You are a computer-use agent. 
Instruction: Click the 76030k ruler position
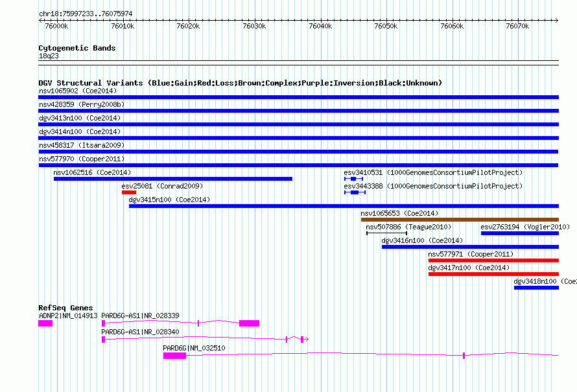click(x=254, y=26)
